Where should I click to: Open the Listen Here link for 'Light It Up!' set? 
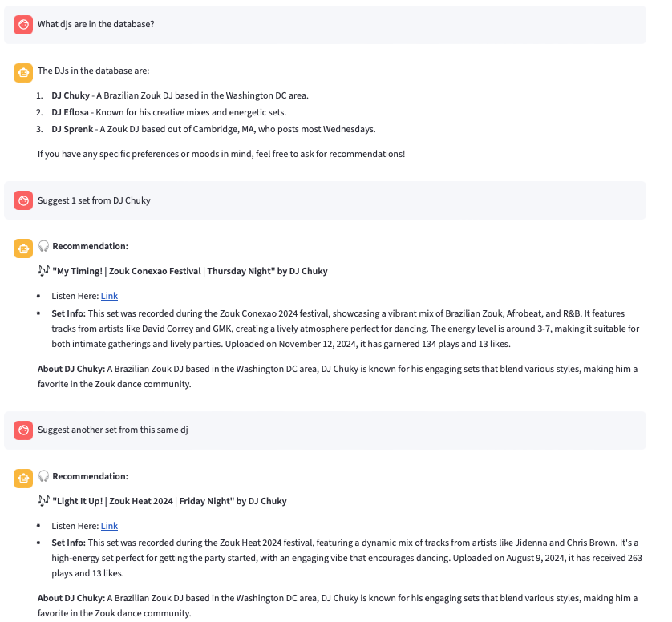point(109,526)
